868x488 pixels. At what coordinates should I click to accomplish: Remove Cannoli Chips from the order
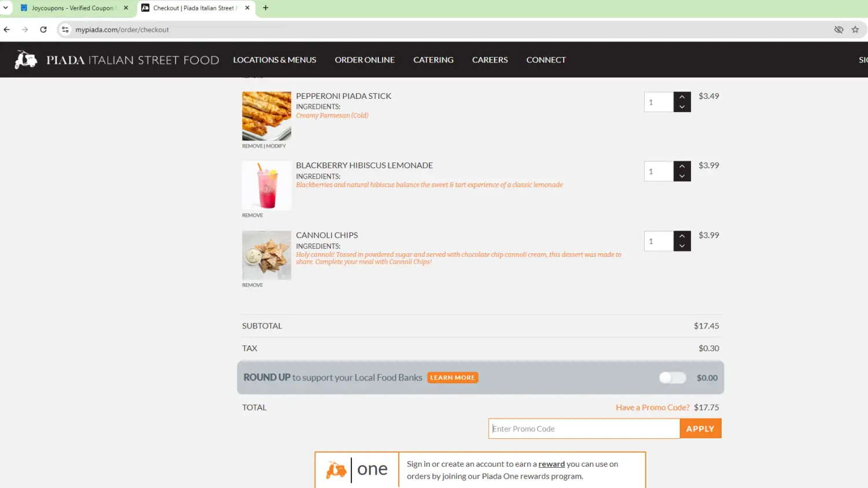click(x=252, y=285)
